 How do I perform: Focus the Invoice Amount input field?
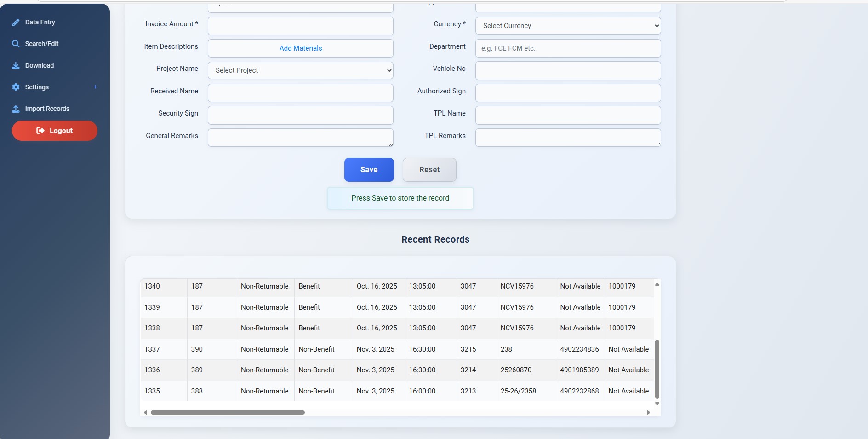tap(300, 26)
